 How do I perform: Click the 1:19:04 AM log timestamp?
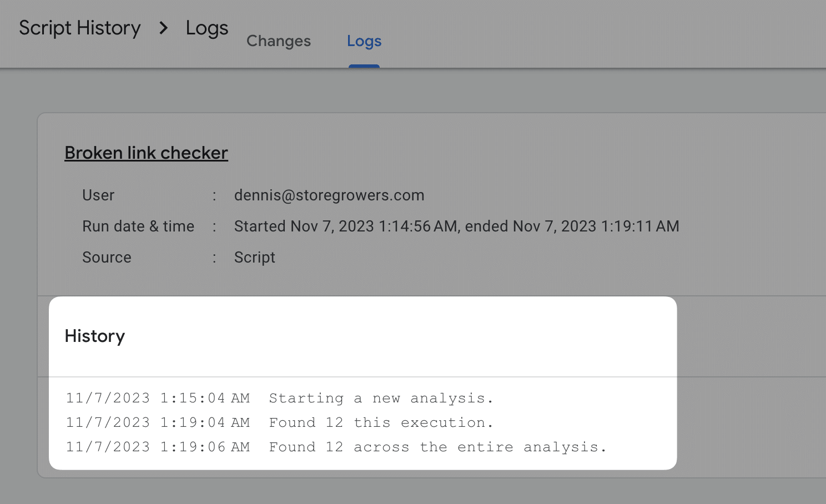point(158,423)
